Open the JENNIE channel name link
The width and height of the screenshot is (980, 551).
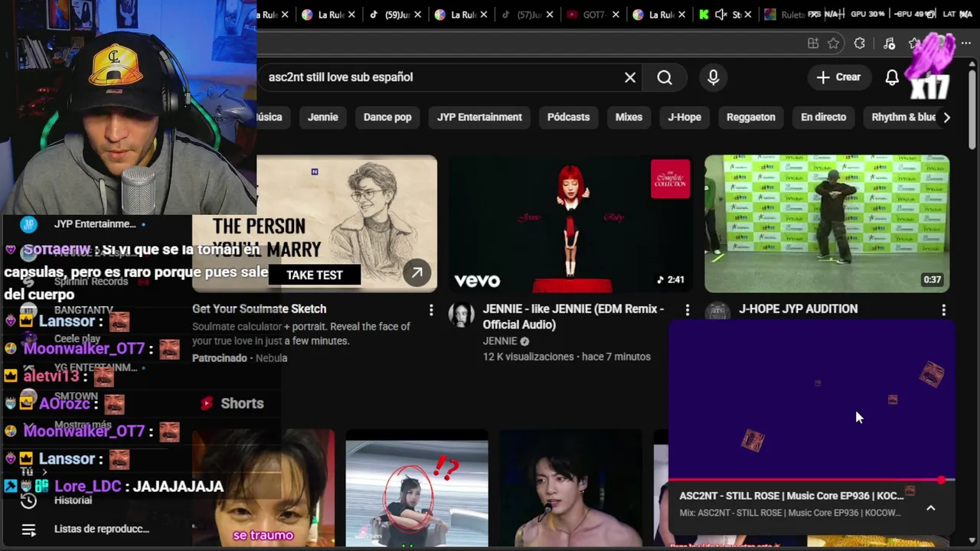click(500, 341)
